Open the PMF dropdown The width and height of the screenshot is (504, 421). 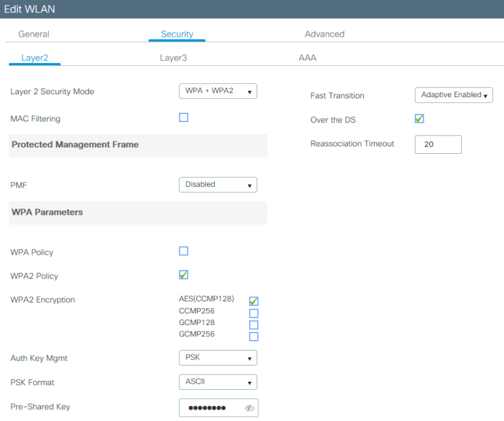click(x=217, y=185)
